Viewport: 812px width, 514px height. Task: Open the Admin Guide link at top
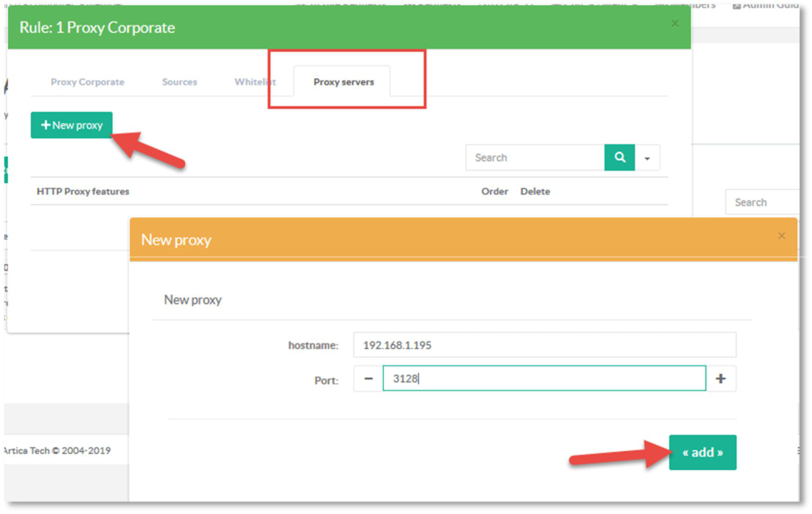(x=766, y=6)
